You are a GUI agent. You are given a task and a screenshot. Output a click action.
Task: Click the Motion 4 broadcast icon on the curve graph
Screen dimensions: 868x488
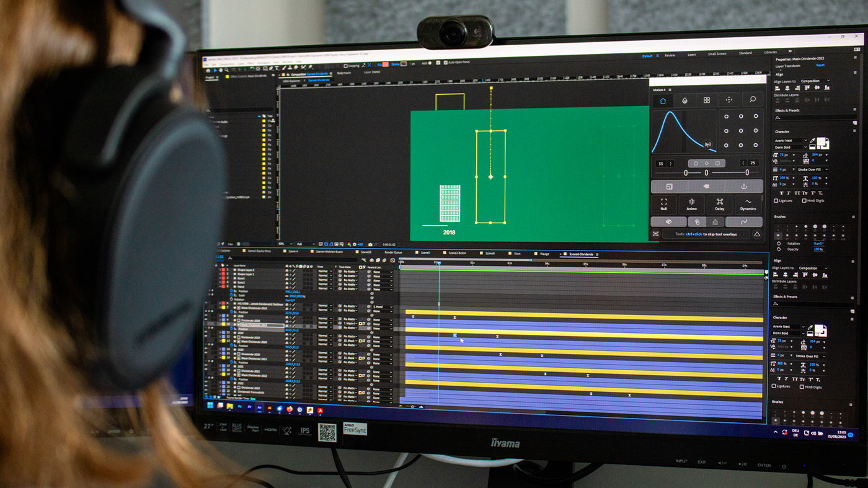(707, 144)
